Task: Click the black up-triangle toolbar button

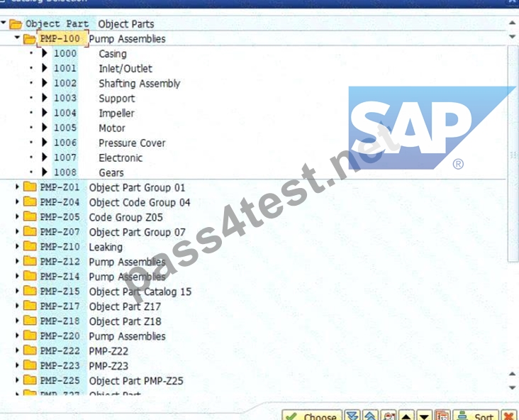Action: pyautogui.click(x=406, y=415)
